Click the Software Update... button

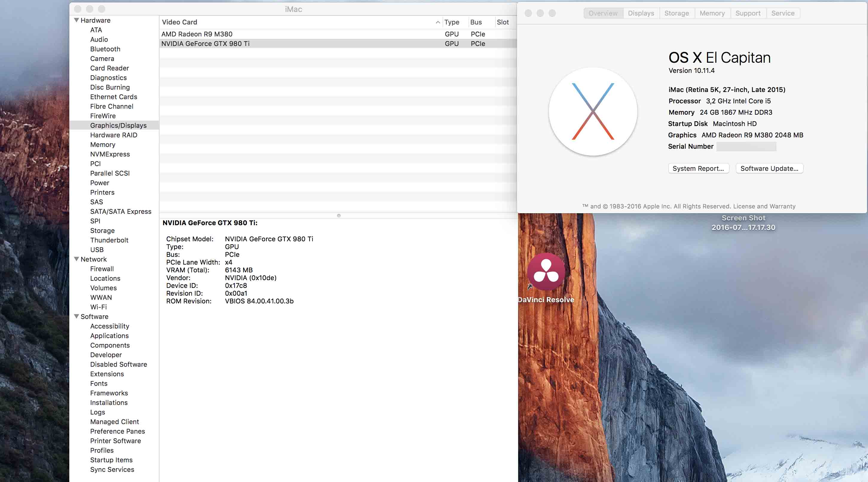[x=769, y=168]
